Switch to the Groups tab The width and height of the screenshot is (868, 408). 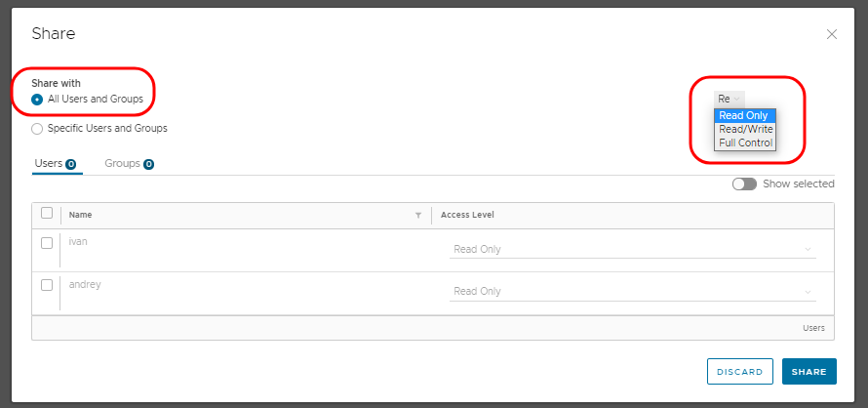122,164
